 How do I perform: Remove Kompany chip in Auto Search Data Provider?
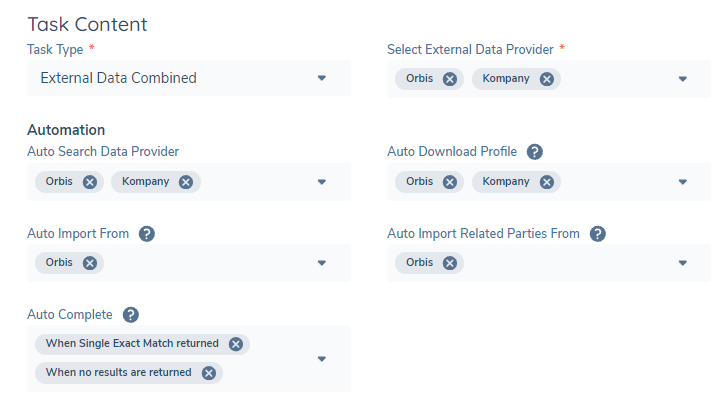point(186,182)
